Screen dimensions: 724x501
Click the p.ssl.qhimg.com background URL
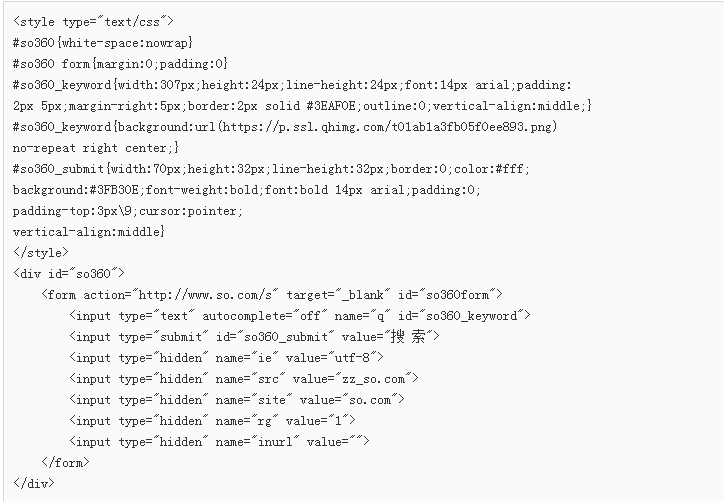coord(387,127)
